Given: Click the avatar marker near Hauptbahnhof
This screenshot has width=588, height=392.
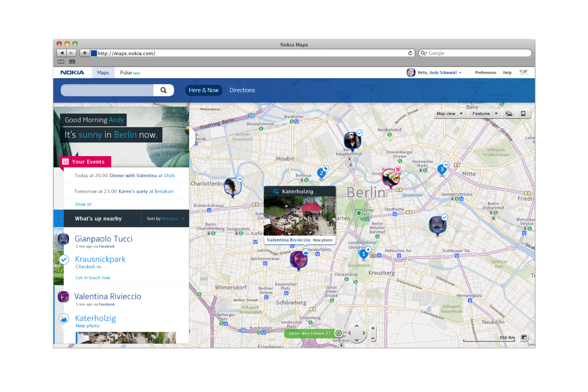Looking at the screenshot, I should click(353, 141).
